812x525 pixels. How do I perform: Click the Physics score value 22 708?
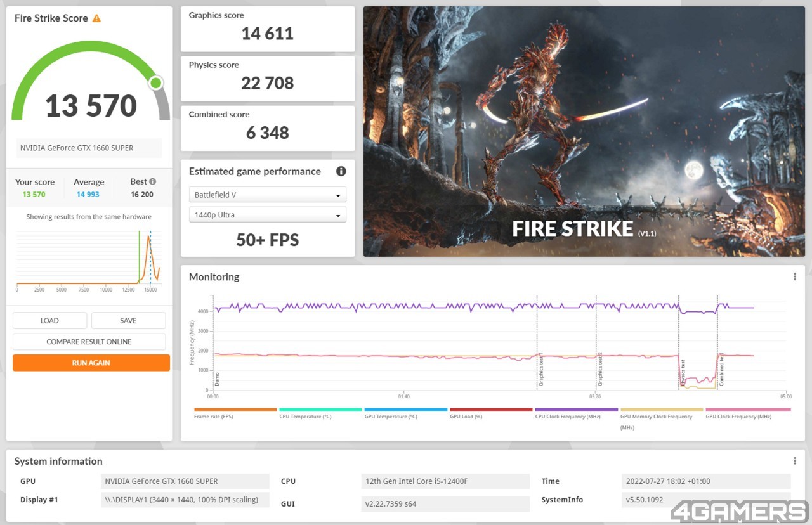[267, 83]
